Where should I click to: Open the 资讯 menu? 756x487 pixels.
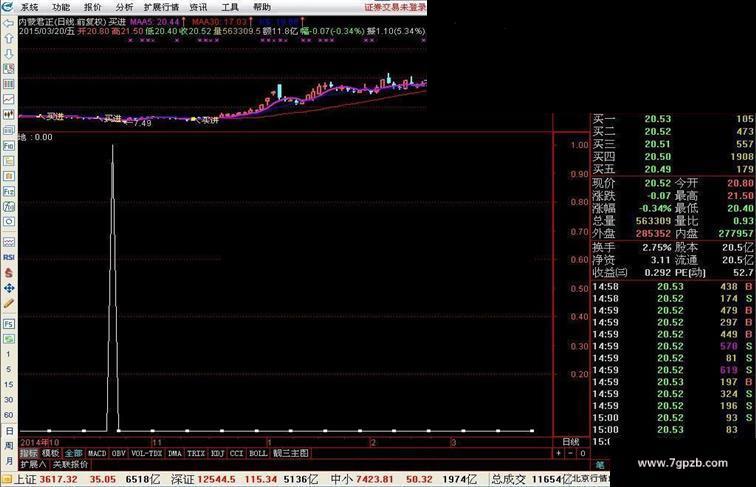[198, 7]
